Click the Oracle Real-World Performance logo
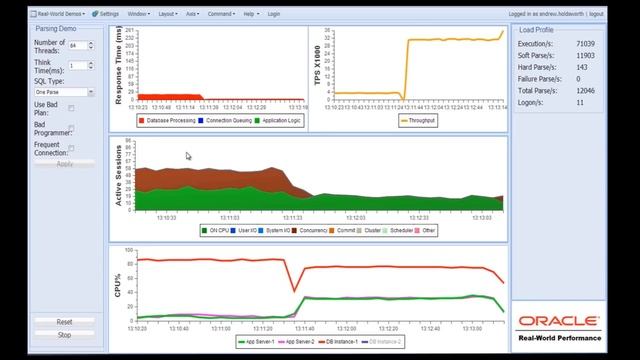640x360 pixels. click(x=559, y=327)
